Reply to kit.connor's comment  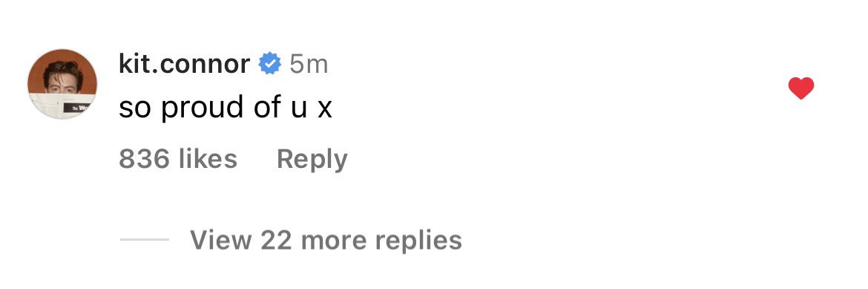[x=312, y=160]
